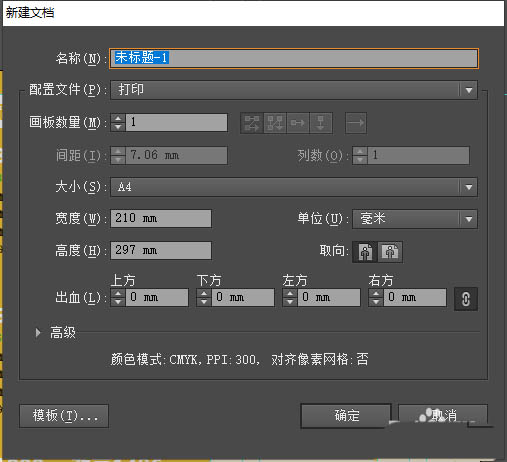Click the 新建文档 dialog title
This screenshot has width=507, height=462.
30,13
